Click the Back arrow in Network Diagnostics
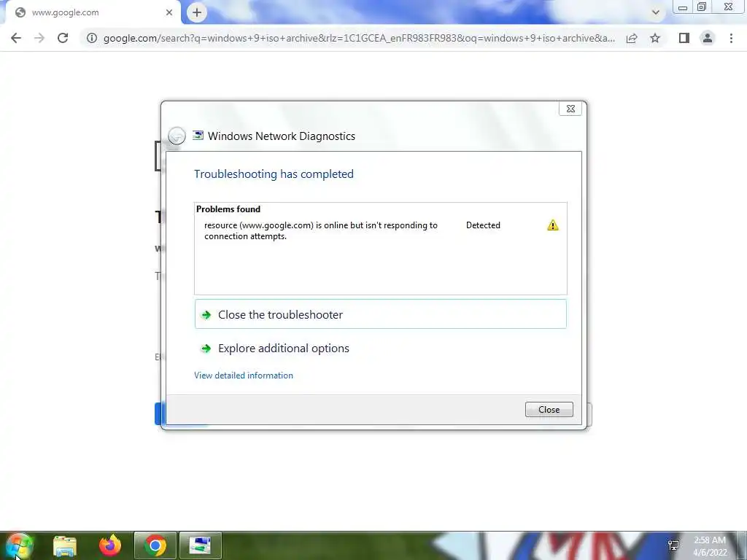 (177, 136)
